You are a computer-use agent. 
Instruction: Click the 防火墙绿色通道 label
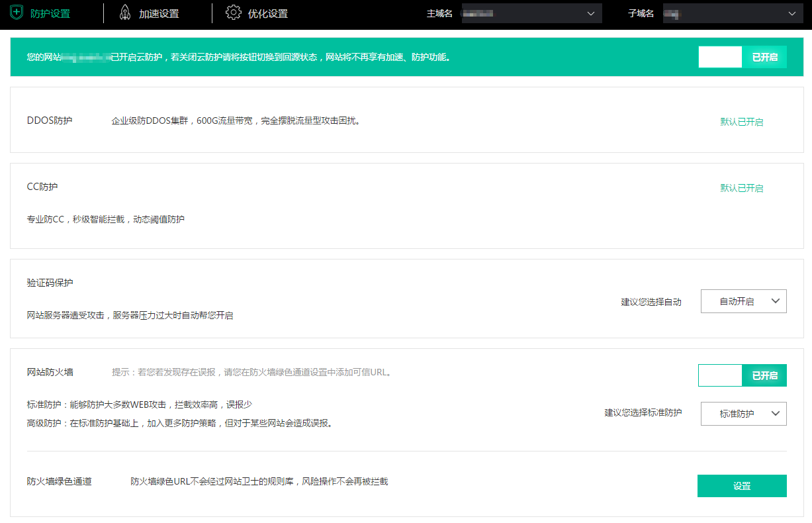(59, 481)
